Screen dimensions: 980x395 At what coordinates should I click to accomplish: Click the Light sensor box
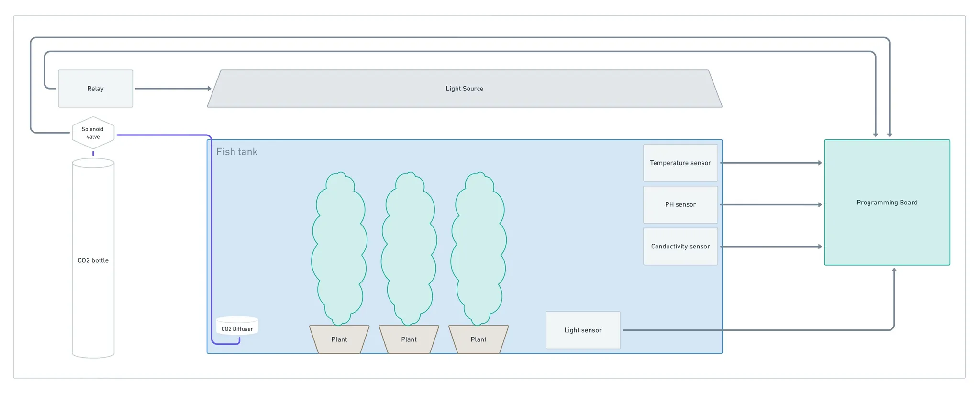(x=582, y=330)
